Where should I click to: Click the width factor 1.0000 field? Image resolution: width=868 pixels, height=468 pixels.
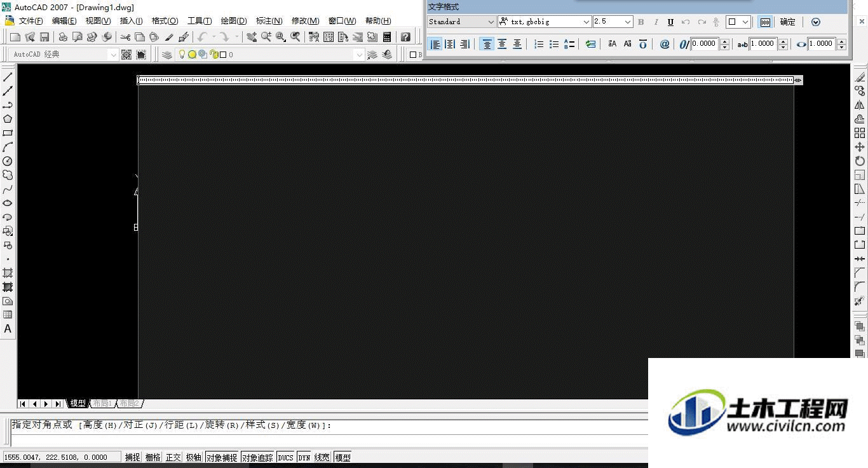click(822, 44)
